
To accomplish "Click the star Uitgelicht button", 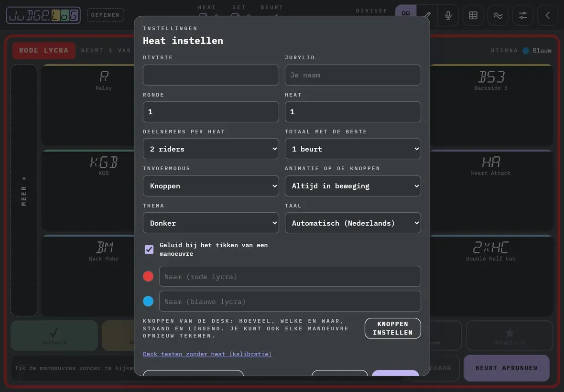I will [x=510, y=336].
